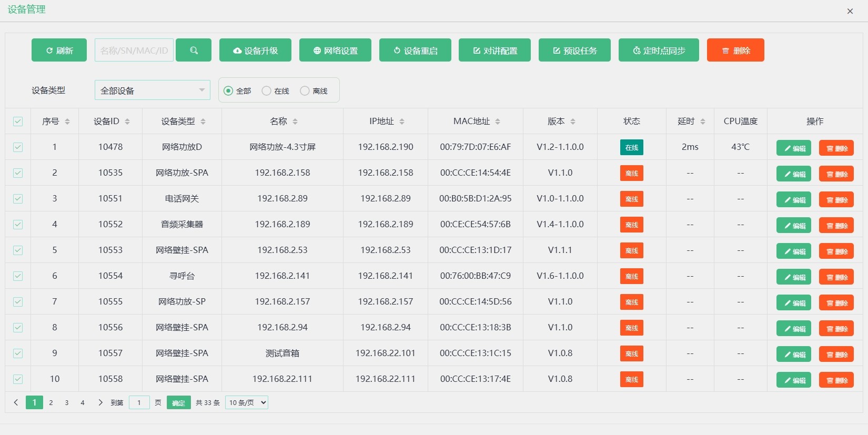Open 网络设置 network settings
Screen dimensions: 868x435
[x=335, y=50]
